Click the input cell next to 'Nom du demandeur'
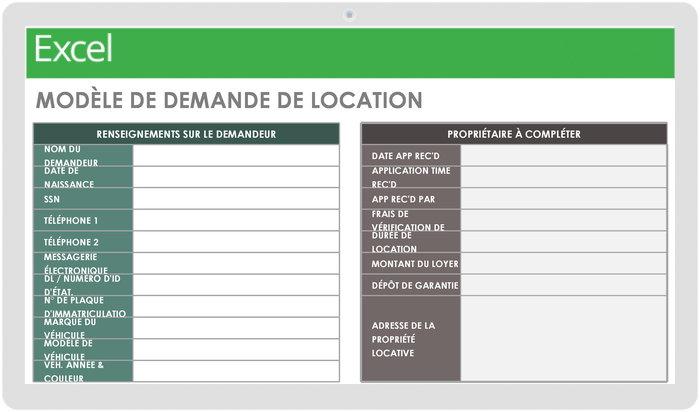This screenshot has height=412, width=700. click(x=236, y=155)
